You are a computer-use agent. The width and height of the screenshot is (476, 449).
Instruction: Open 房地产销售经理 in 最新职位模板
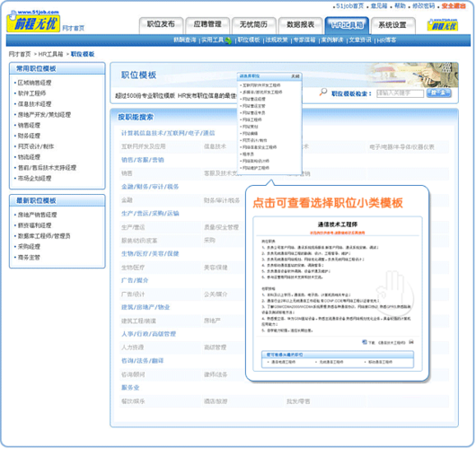(37, 215)
